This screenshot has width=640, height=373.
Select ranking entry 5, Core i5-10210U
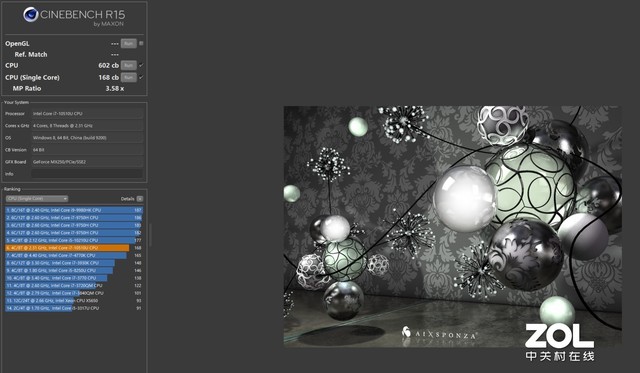[x=74, y=240]
